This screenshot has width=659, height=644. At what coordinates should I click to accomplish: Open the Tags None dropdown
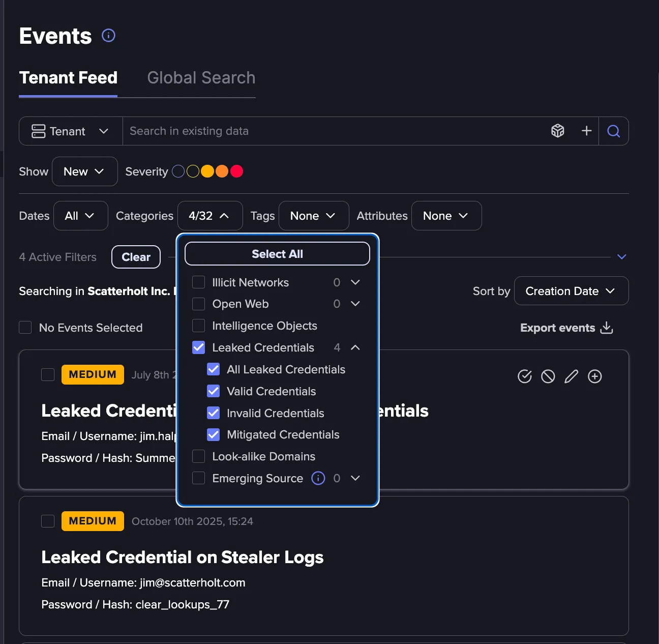314,216
